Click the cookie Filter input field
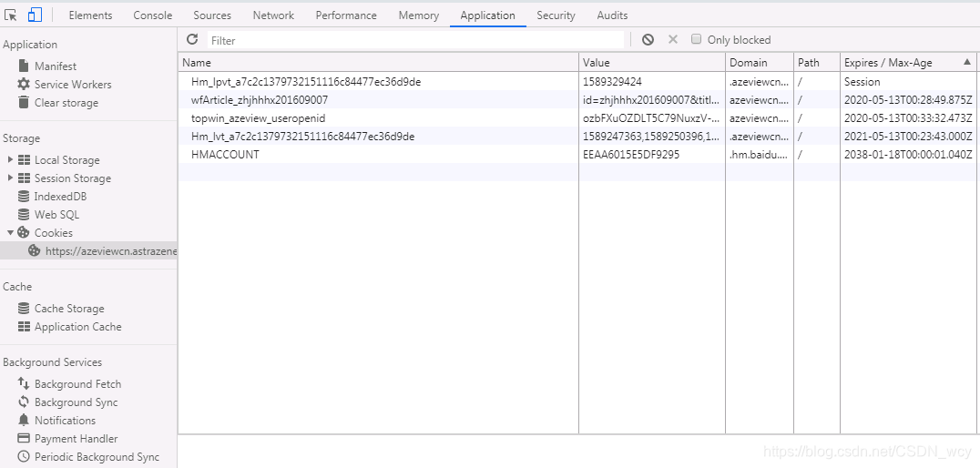The width and height of the screenshot is (980, 468). [415, 40]
